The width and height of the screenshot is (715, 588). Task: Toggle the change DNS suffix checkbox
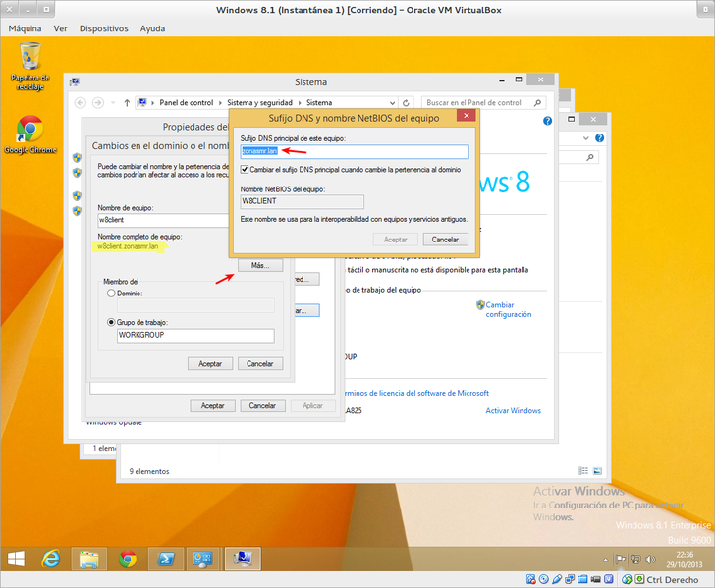[245, 170]
